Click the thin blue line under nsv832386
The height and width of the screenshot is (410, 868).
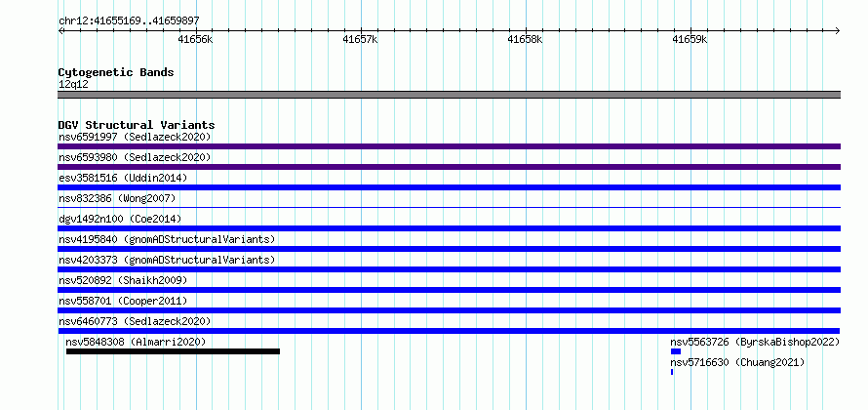click(x=449, y=208)
